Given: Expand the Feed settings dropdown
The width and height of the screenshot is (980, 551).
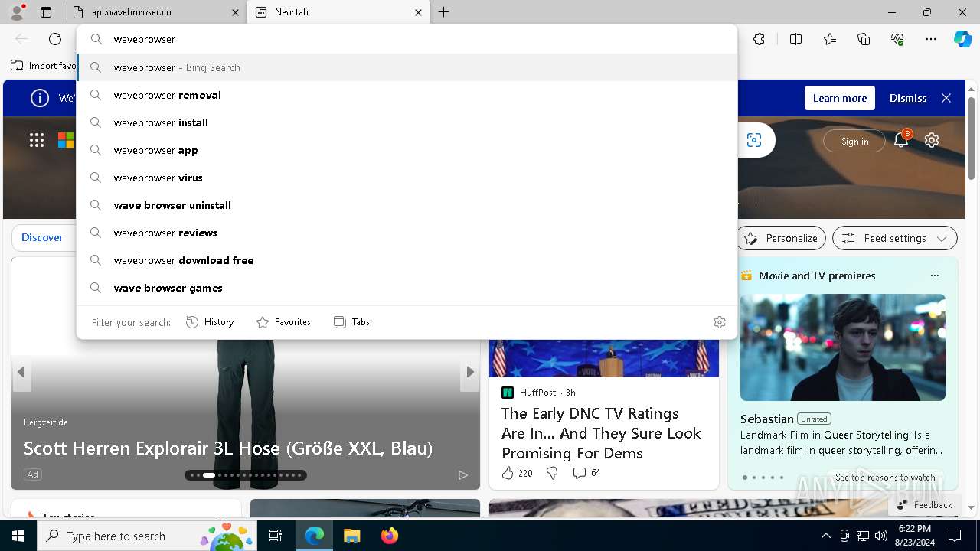Looking at the screenshot, I should pos(894,238).
